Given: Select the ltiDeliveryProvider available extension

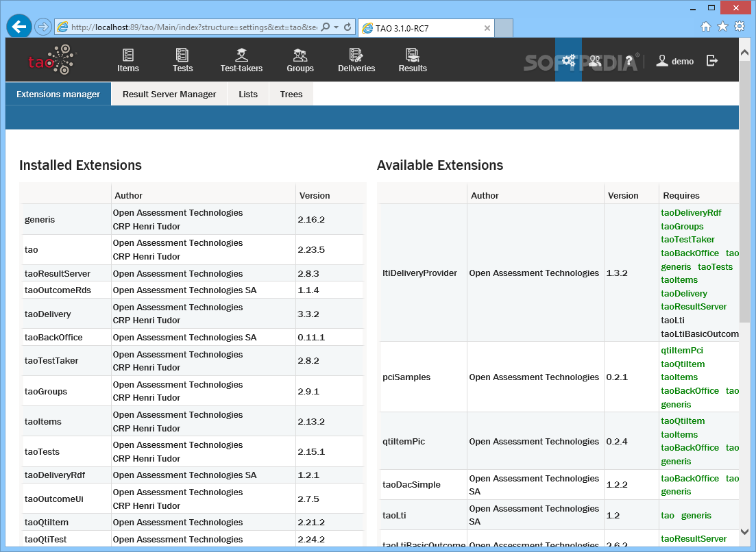Looking at the screenshot, I should (419, 273).
